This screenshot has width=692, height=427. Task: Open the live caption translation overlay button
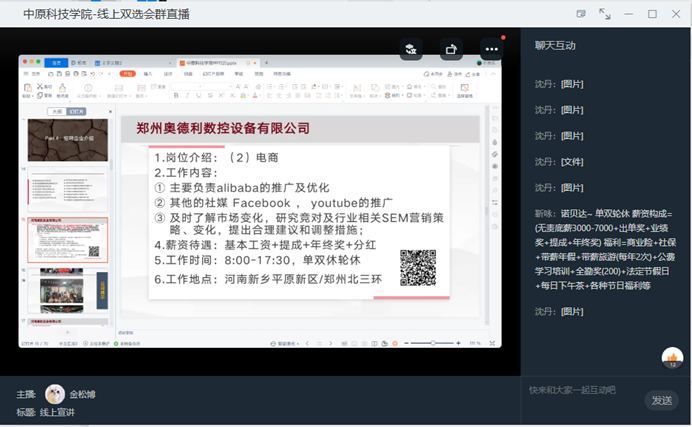[x=411, y=49]
